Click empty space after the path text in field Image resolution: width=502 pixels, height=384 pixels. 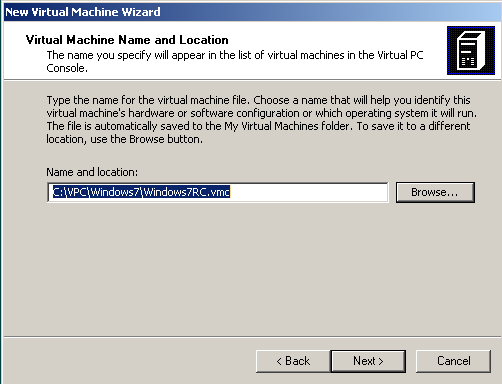coord(308,192)
